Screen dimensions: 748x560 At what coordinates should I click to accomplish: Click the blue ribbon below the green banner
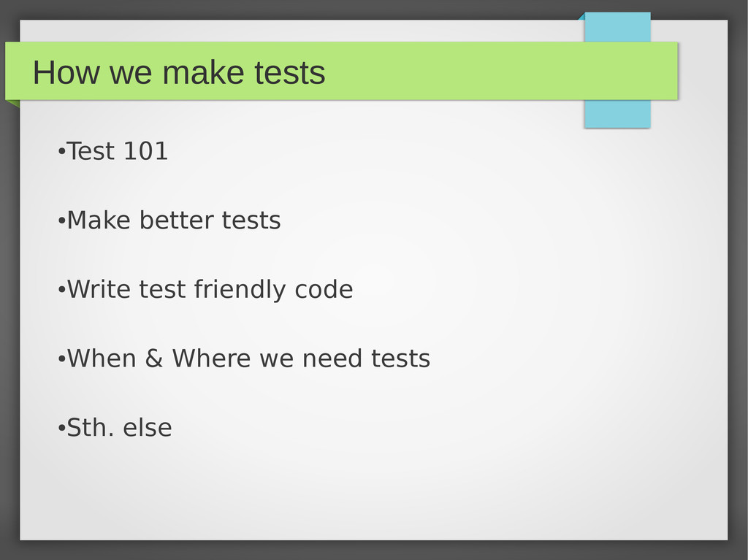coord(617,114)
